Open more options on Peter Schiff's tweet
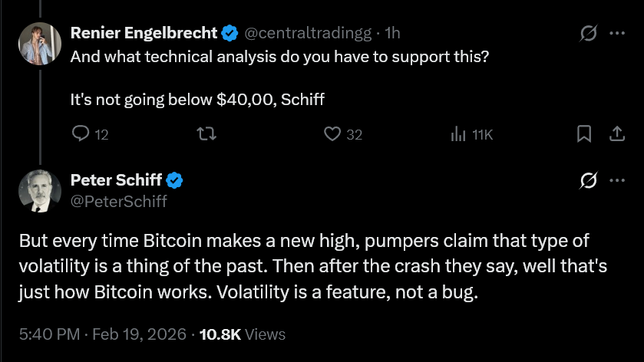This screenshot has width=644, height=362. (x=616, y=180)
